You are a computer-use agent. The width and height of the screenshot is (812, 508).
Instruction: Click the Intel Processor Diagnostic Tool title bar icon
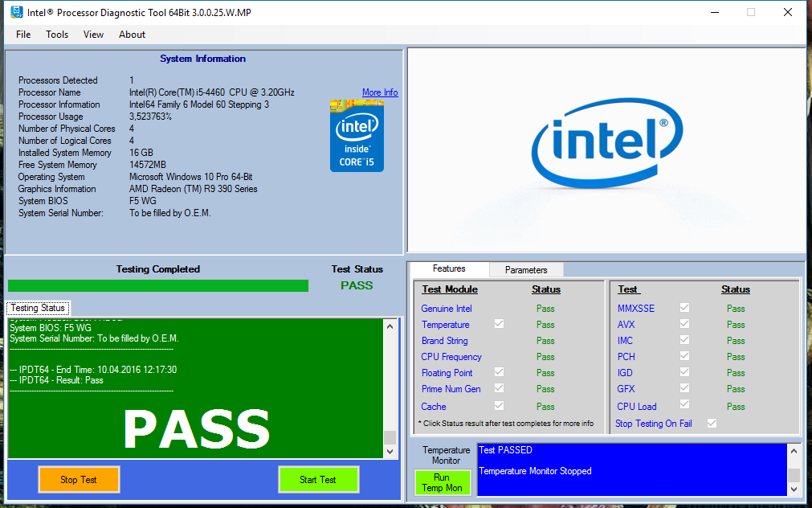point(17,12)
